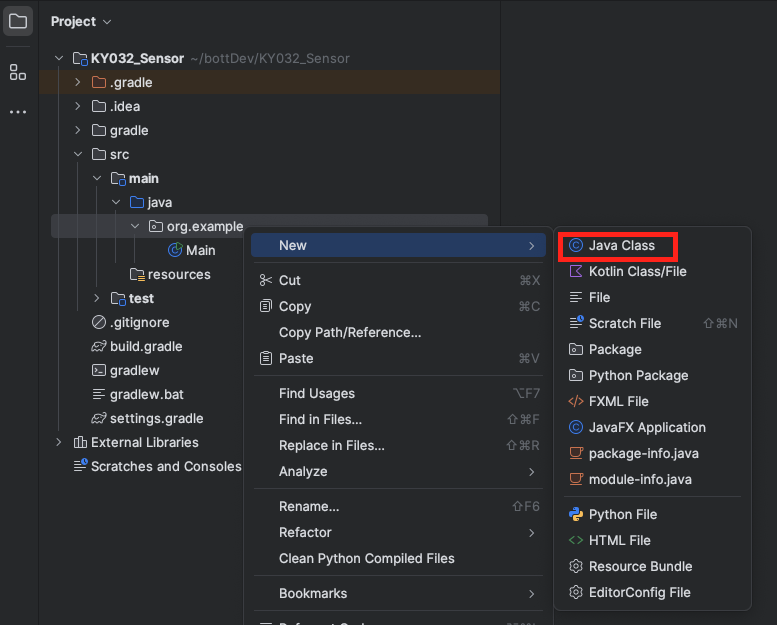Click the Main class icon in tree
The width and height of the screenshot is (777, 625).
click(x=175, y=250)
